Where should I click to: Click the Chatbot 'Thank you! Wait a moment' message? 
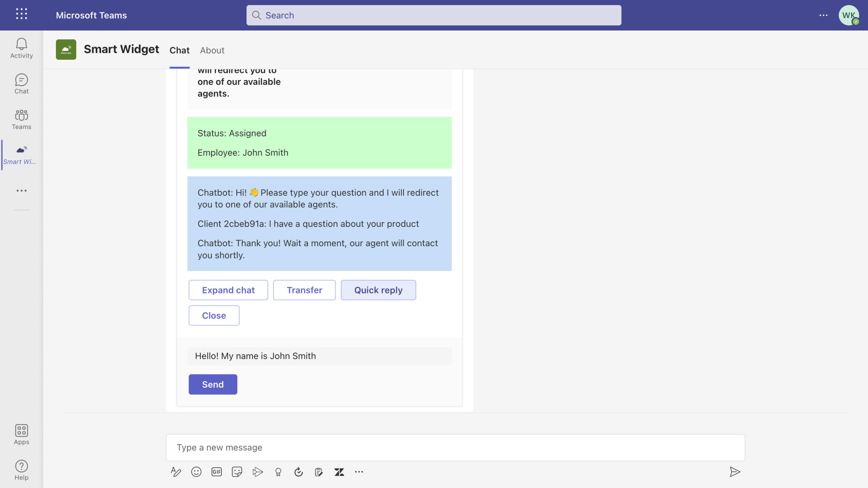point(318,249)
